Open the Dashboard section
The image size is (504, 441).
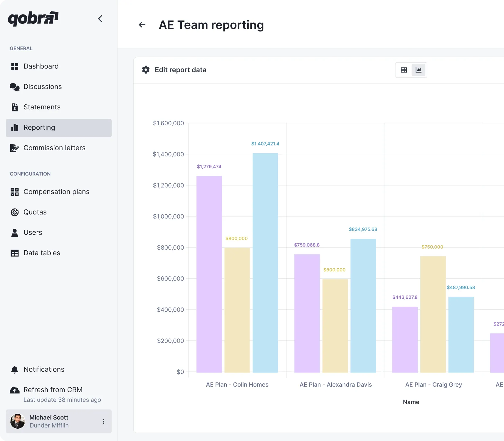point(41,66)
